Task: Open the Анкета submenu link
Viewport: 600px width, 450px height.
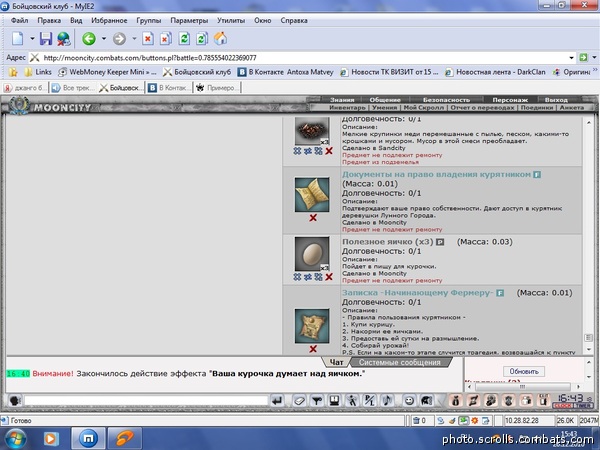Action: (572, 108)
